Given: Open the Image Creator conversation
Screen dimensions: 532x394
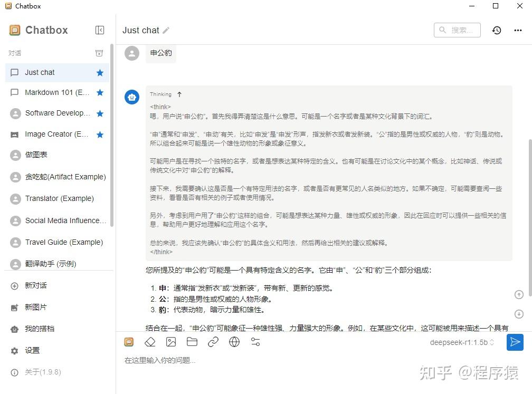Looking at the screenshot, I should click(57, 134).
